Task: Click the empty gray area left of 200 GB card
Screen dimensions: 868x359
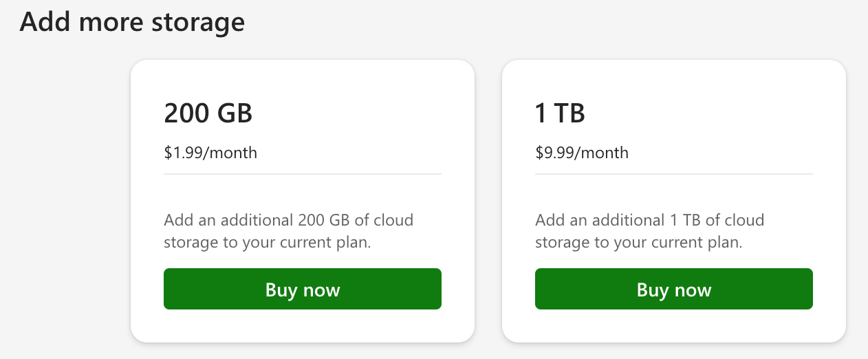Action: [x=65, y=201]
